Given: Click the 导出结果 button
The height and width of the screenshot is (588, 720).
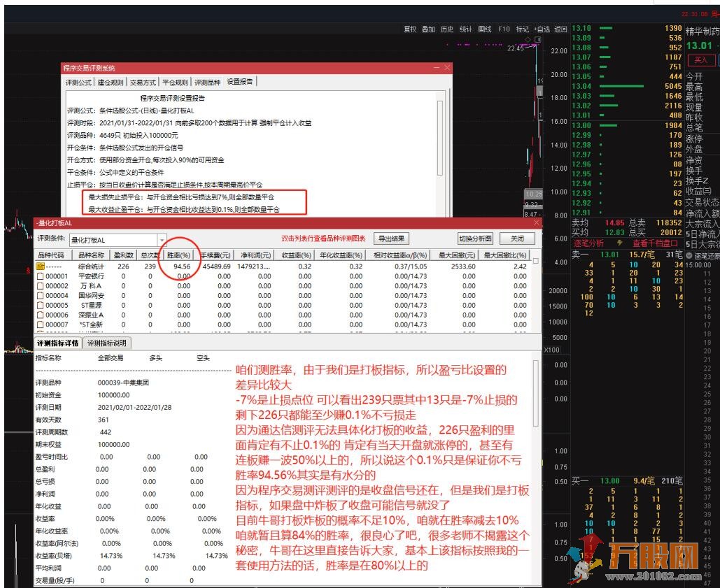Looking at the screenshot, I should coord(391,238).
